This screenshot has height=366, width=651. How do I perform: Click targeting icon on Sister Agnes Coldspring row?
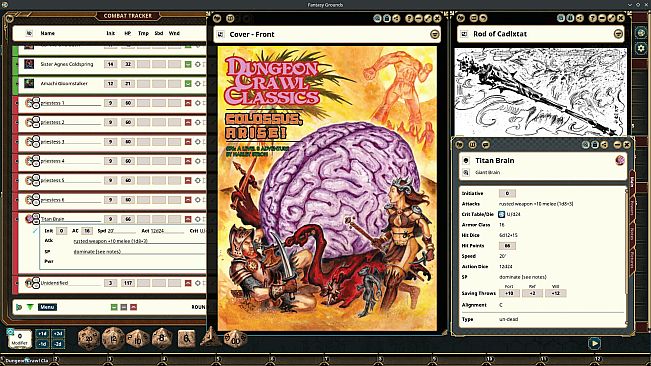point(198,64)
